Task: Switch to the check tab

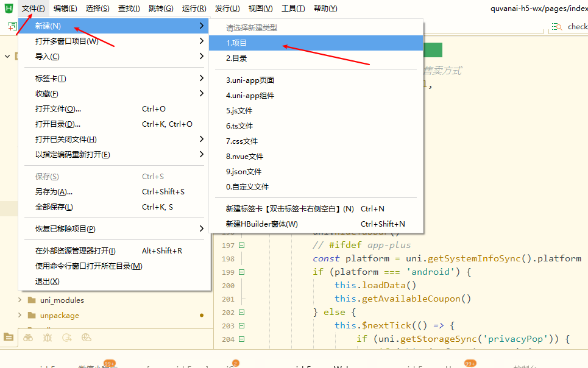Action: (x=578, y=27)
